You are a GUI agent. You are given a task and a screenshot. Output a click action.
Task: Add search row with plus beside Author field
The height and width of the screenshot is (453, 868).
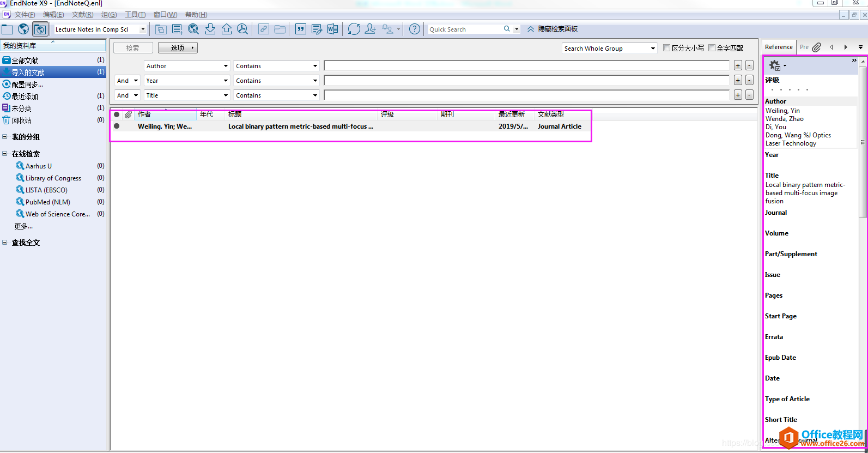(738, 66)
